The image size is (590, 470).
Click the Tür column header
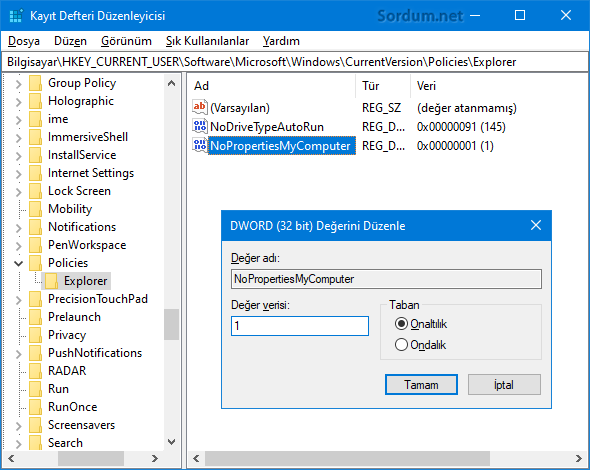tap(383, 86)
